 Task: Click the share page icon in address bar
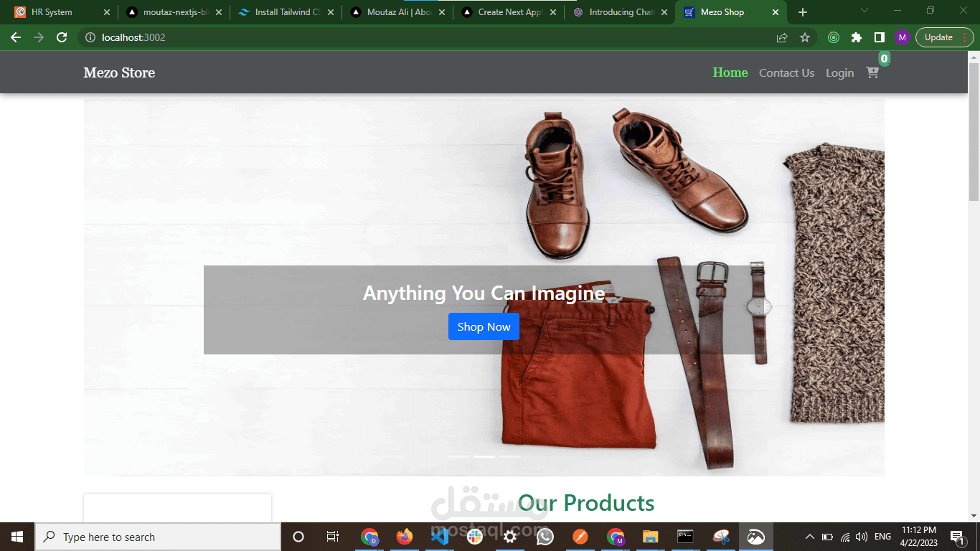coord(782,37)
